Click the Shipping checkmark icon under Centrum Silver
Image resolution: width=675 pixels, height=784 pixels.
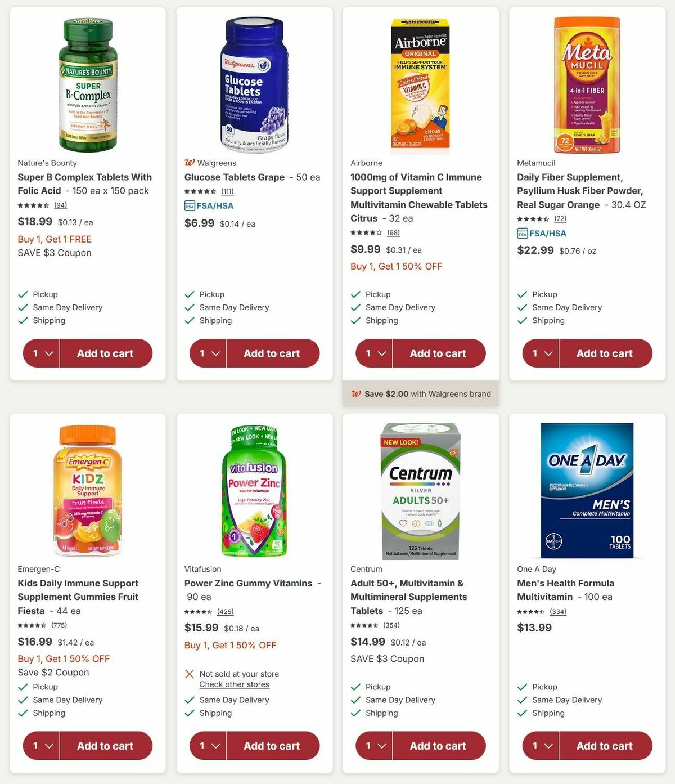click(356, 713)
